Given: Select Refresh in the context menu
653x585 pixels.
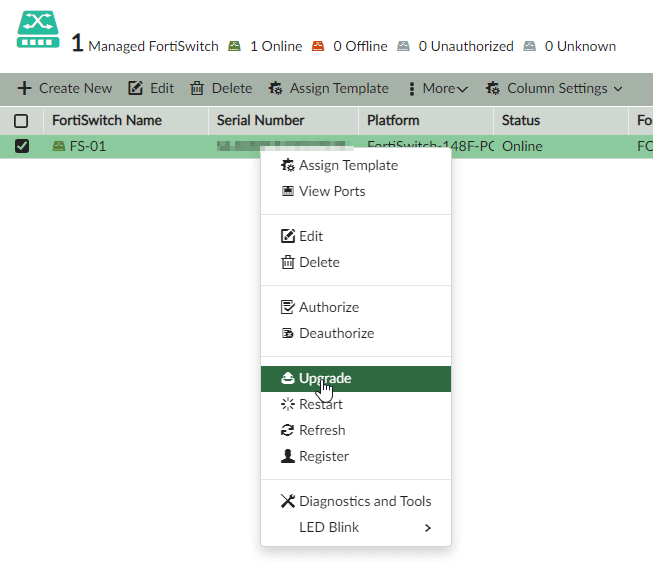Looking at the screenshot, I should (356, 430).
